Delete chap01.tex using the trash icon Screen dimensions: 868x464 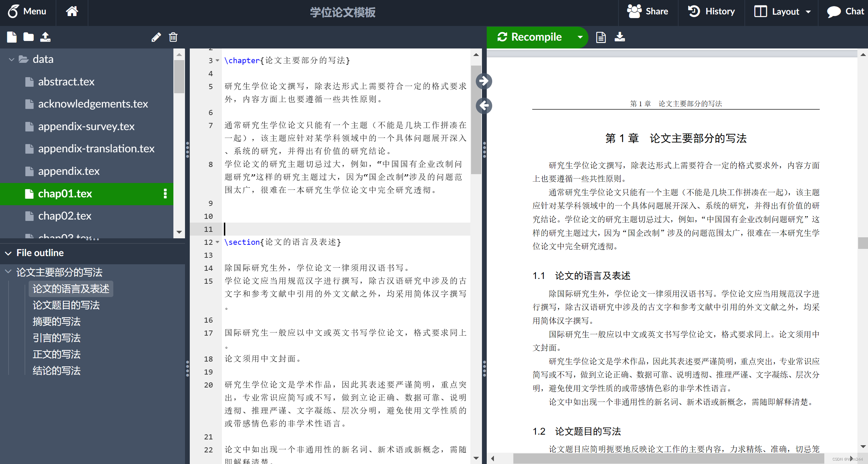tap(173, 37)
